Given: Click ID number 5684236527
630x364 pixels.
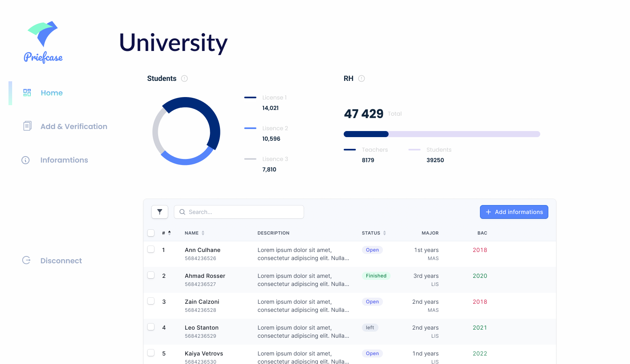Looking at the screenshot, I should coord(201,284).
